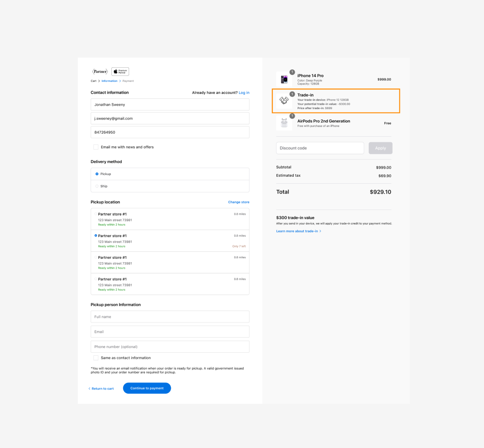Viewport: 484px width, 448px height.
Task: Click Phone number (optional) field
Action: click(170, 347)
